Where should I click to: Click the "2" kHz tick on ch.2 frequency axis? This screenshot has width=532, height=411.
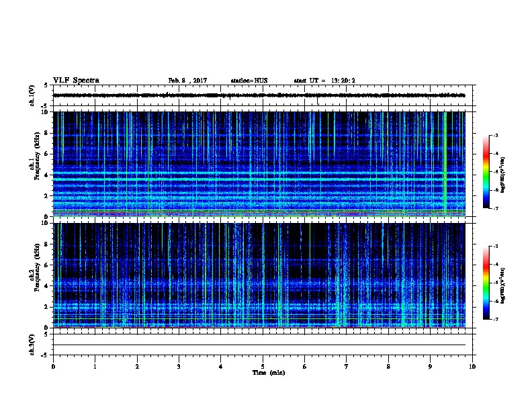[x=46, y=307]
